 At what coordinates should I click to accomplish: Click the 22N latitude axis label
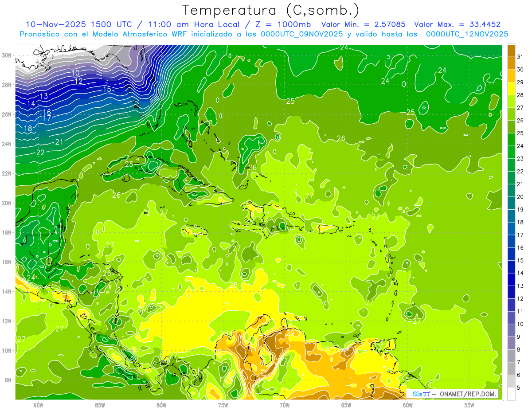pyautogui.click(x=7, y=173)
